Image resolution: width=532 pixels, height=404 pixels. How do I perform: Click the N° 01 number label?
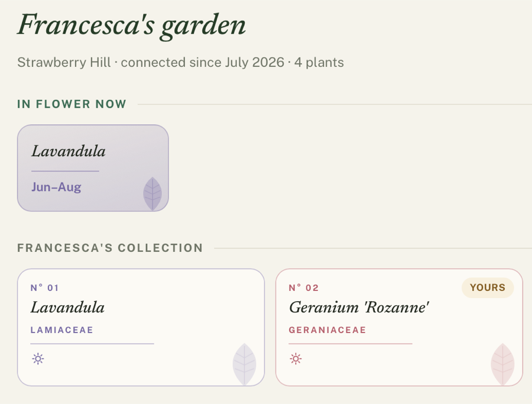(x=45, y=288)
